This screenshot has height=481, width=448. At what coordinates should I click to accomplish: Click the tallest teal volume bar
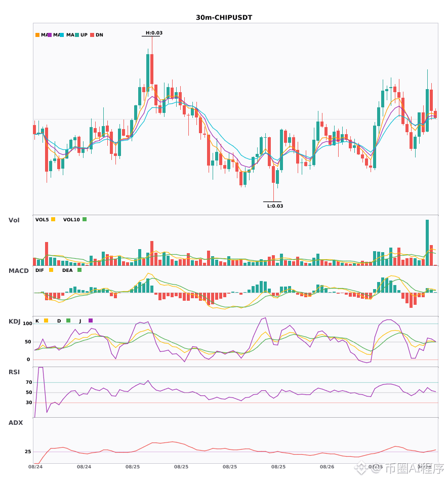[x=427, y=243]
